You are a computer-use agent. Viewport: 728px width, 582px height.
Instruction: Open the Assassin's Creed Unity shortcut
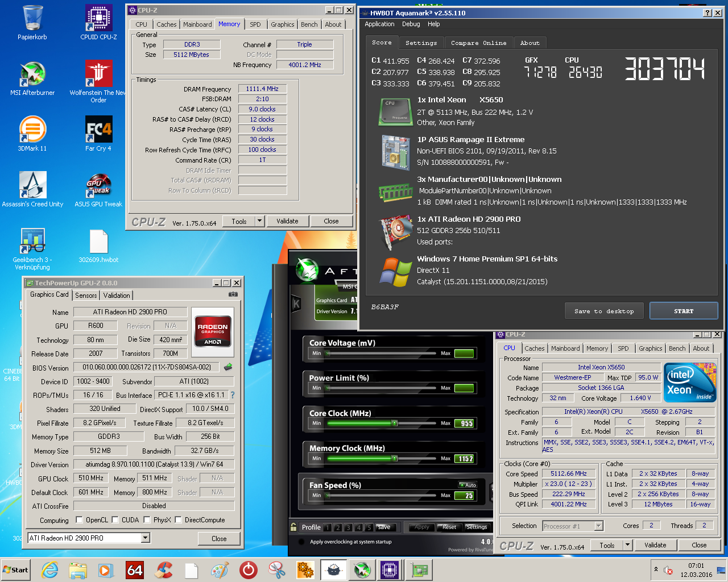pyautogui.click(x=32, y=190)
